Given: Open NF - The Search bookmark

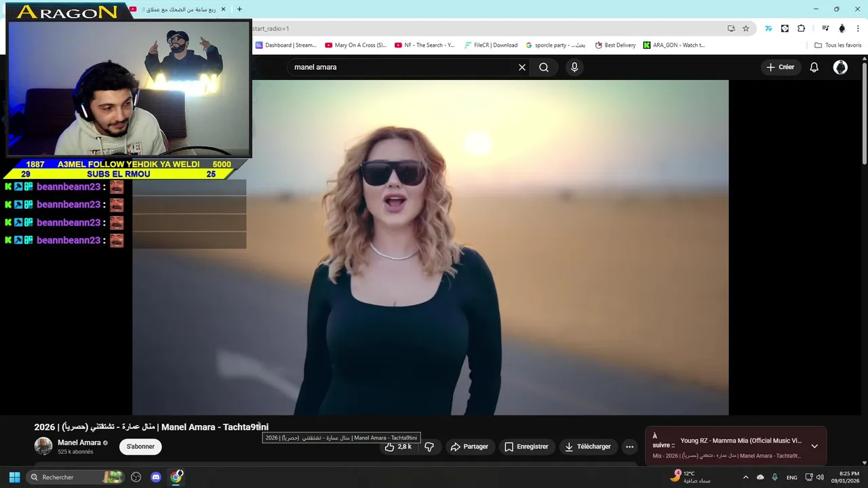Looking at the screenshot, I should point(425,45).
